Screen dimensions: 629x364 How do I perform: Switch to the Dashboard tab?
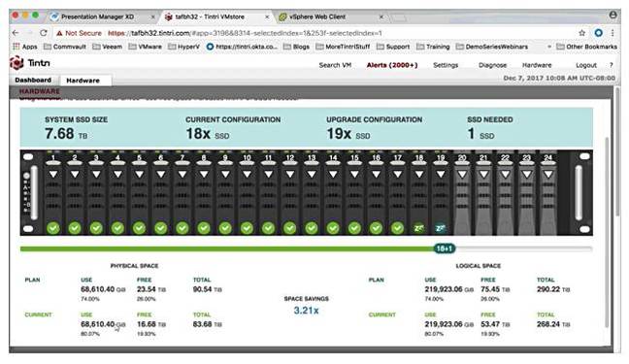coord(33,80)
